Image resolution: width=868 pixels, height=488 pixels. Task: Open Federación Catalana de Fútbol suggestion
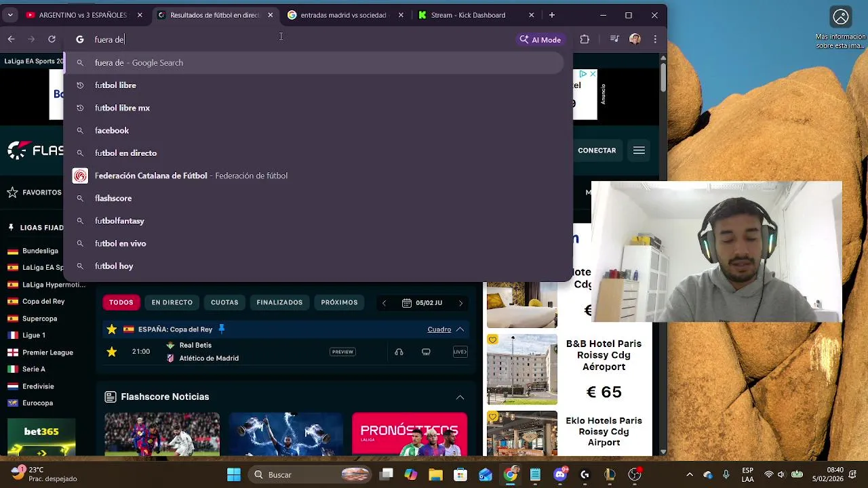pyautogui.click(x=313, y=176)
